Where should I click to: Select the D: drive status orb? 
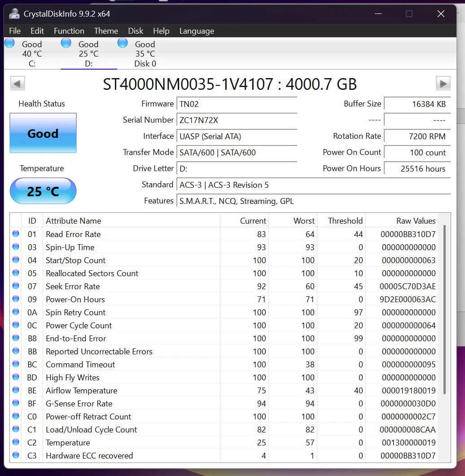click(66, 43)
